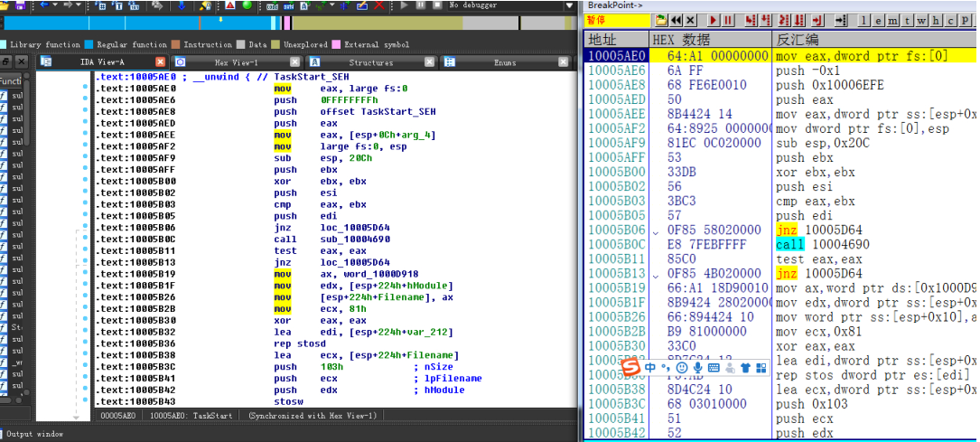
Task: Click the IDA red X delete icon
Action: click(x=378, y=5)
